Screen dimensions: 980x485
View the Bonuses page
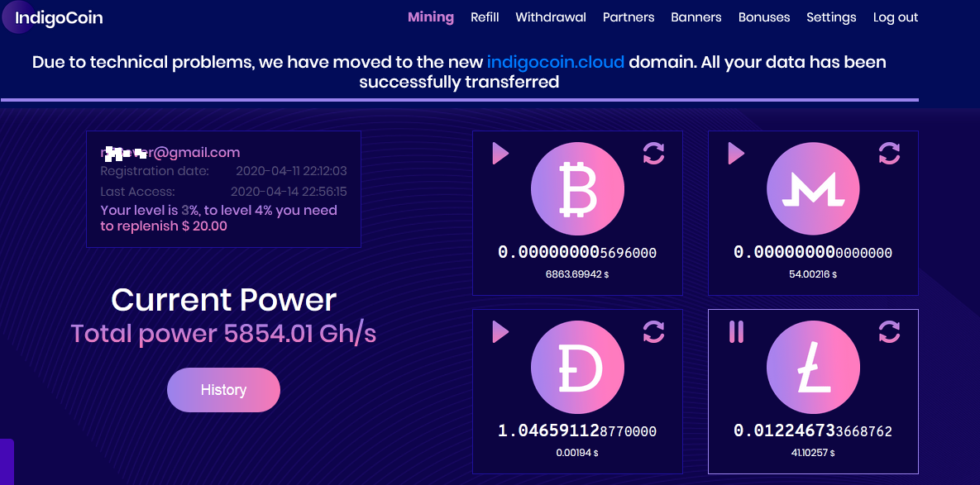(x=764, y=17)
